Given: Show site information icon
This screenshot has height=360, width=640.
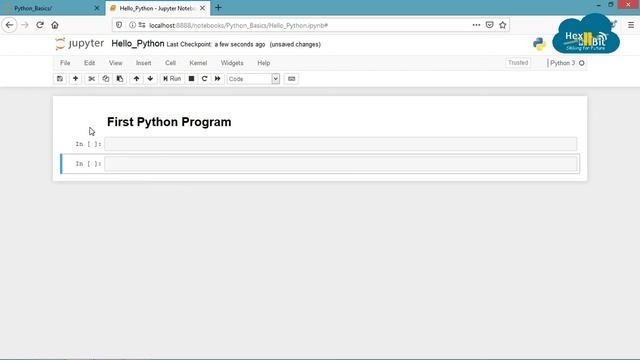Looking at the screenshot, I should (132, 25).
